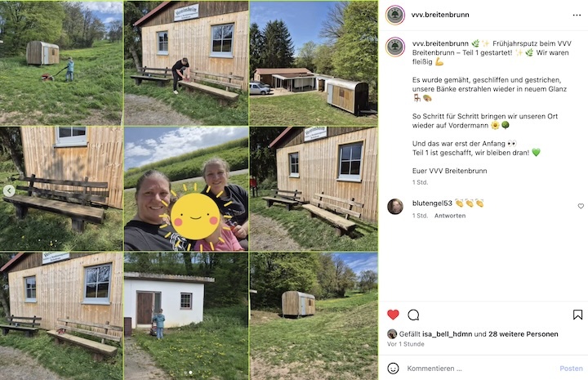588x380 pixels.
Task: Open the isa_bell_hdmn profile link
Action: pos(447,334)
